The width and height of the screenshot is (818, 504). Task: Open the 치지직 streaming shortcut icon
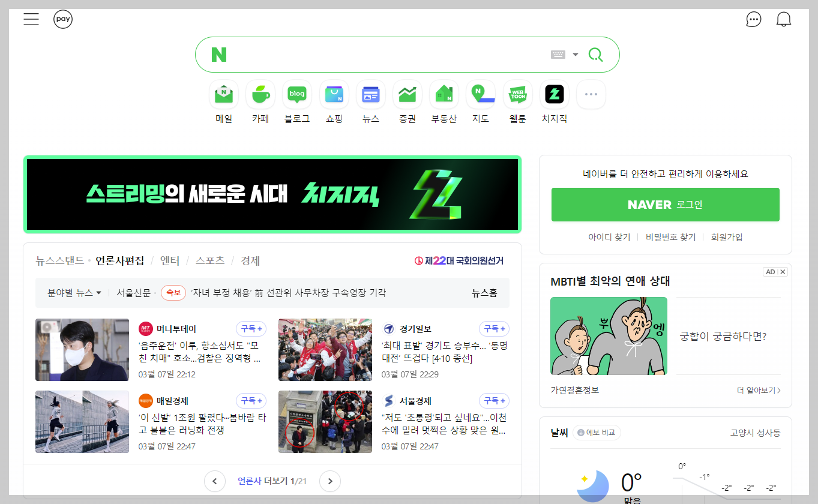(x=555, y=94)
